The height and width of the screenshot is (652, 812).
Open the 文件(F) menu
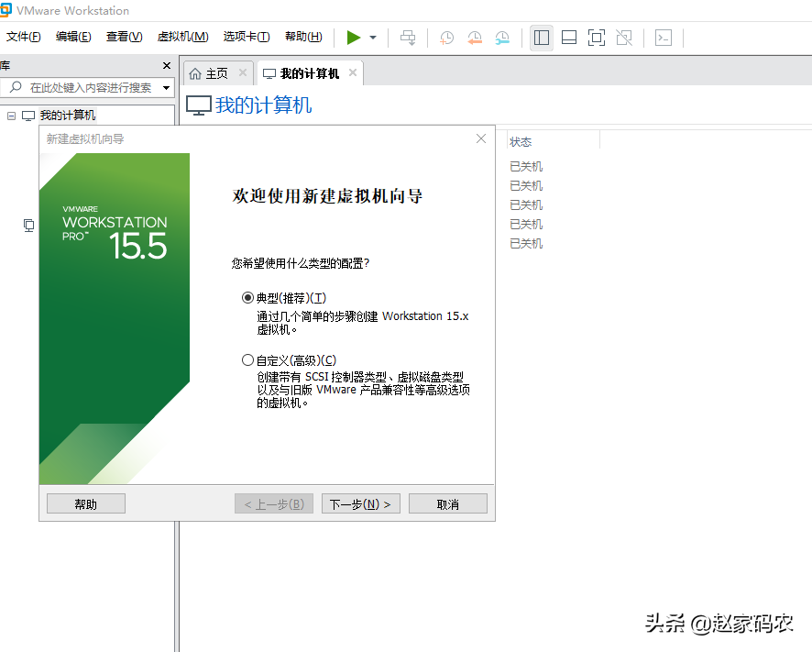tap(23, 37)
